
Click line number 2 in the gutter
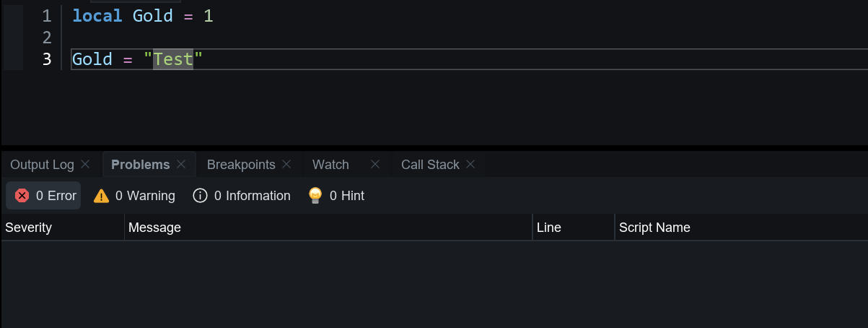[x=47, y=38]
